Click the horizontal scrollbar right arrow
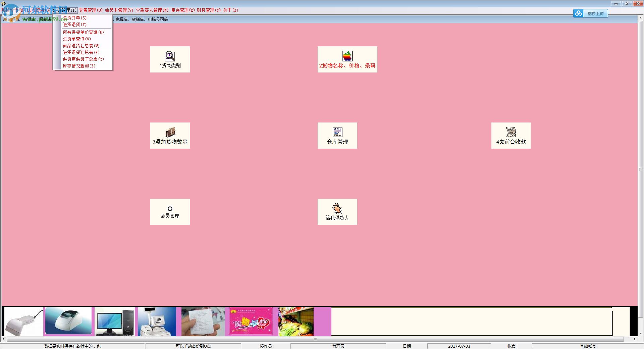644x349 pixels. click(635, 339)
